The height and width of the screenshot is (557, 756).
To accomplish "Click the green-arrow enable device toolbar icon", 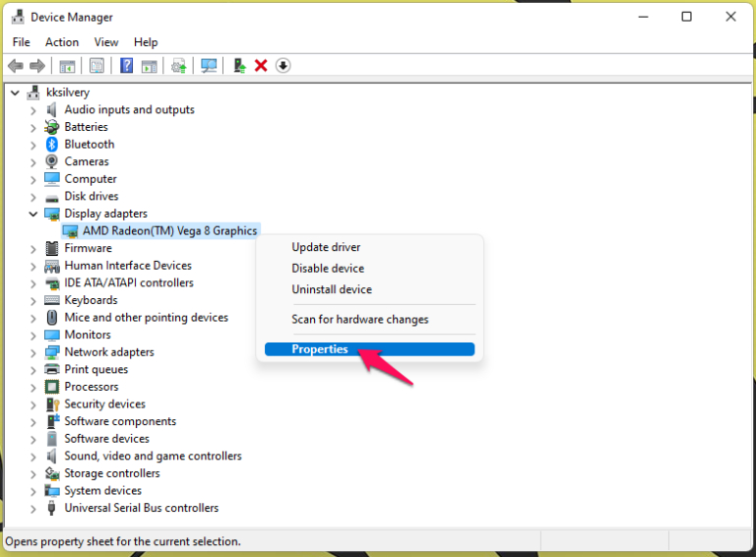I will tap(238, 66).
